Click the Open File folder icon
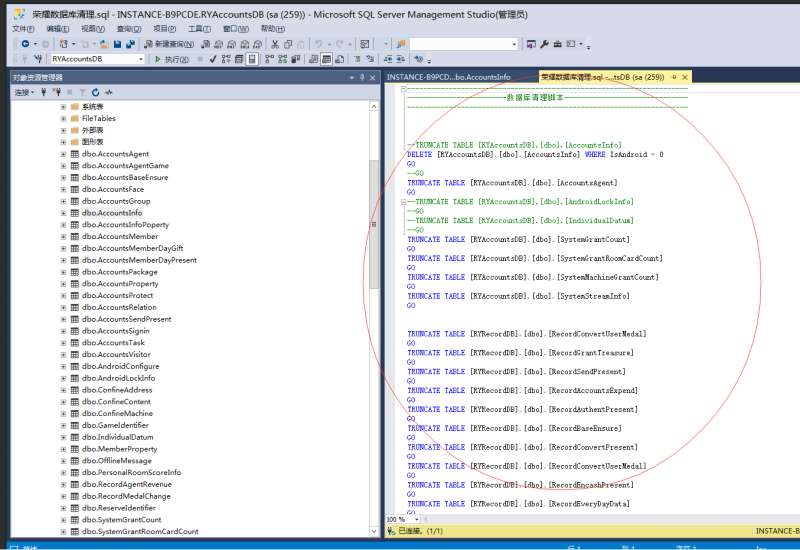 pyautogui.click(x=104, y=44)
